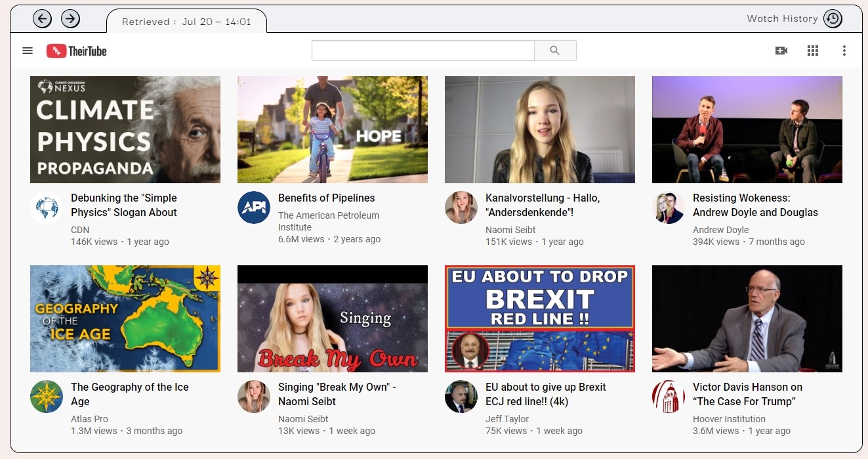Click "6.6M views · 2 years ago" text
This screenshot has width=868, height=459.
329,239
